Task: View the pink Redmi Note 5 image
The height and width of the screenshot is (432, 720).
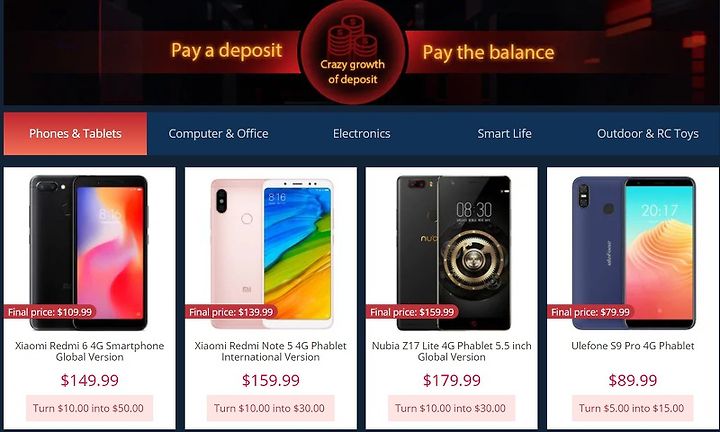Action: coord(271,253)
